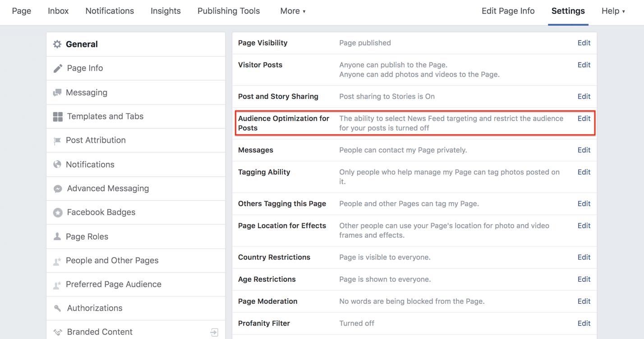The height and width of the screenshot is (339, 644).
Task: Click the Authorizations key icon
Action: [57, 308]
